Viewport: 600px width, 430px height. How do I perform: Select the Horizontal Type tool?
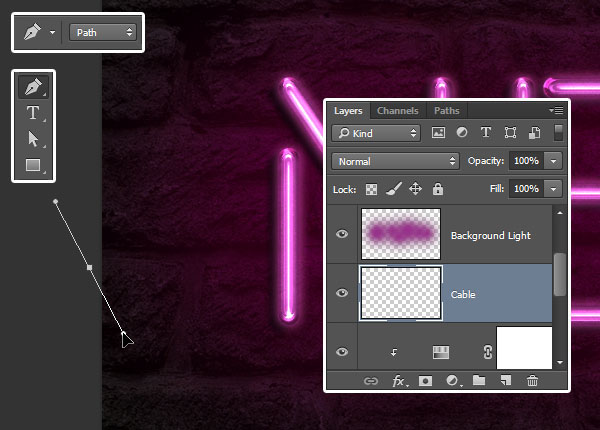coord(33,113)
